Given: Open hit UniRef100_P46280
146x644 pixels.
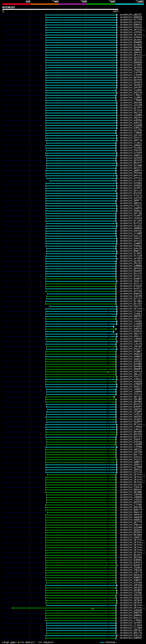Looking at the screenshot, I should click(131, 27).
